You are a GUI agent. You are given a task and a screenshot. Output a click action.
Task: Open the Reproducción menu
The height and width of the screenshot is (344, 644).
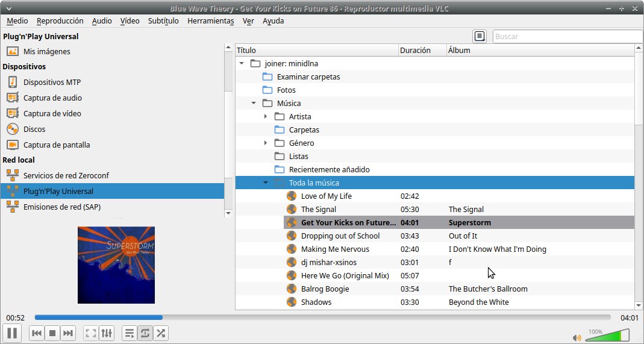tap(60, 21)
